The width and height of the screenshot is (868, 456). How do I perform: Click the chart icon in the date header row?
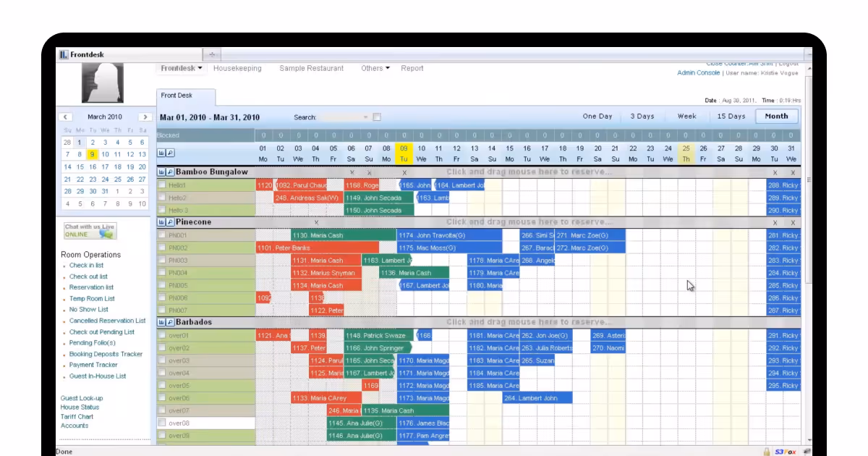pos(161,153)
